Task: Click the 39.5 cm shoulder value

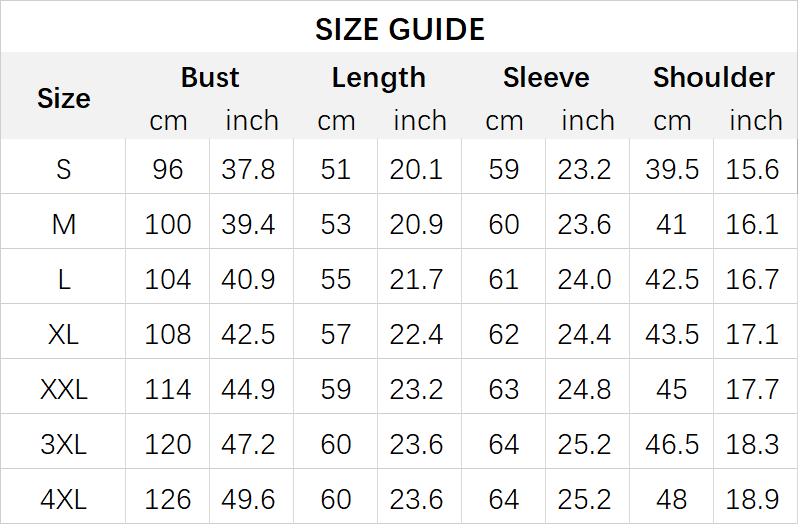Action: 672,169
